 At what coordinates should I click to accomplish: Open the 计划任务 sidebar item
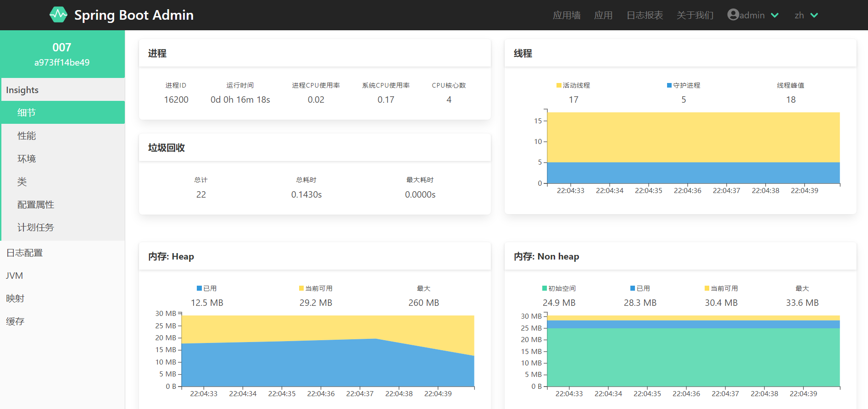62,227
